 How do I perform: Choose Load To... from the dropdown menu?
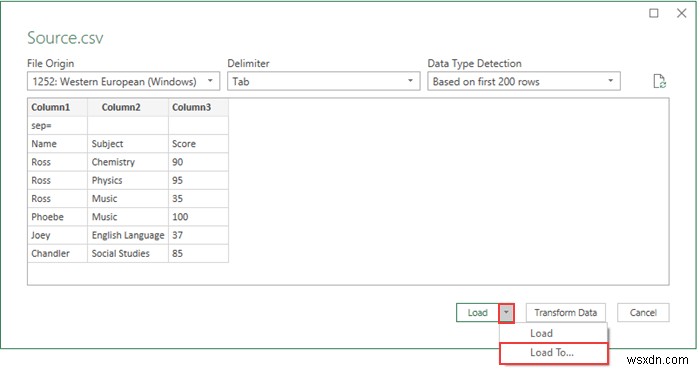554,353
